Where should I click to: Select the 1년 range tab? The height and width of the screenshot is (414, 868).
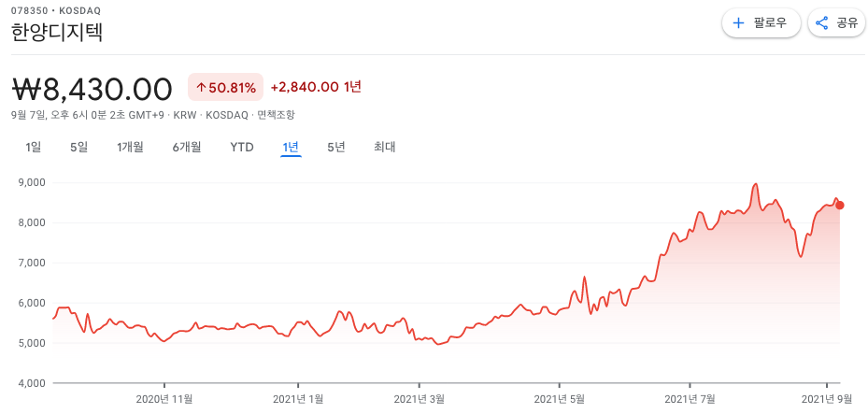click(x=291, y=148)
